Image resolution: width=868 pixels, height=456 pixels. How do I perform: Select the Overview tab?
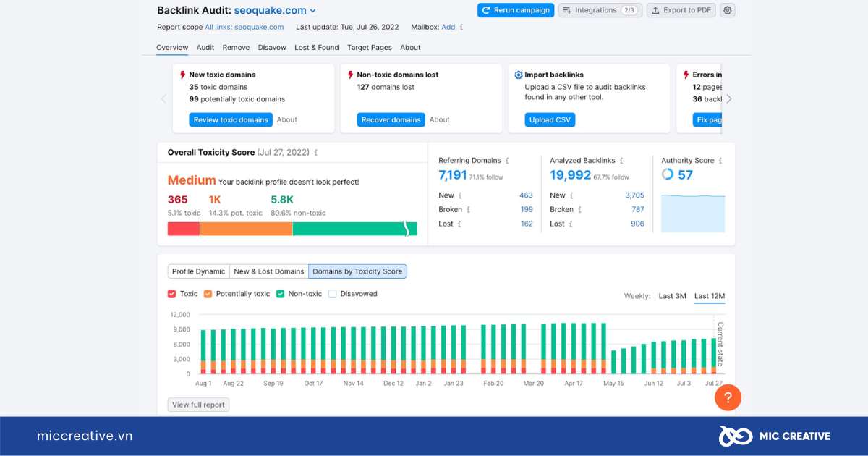coord(172,48)
